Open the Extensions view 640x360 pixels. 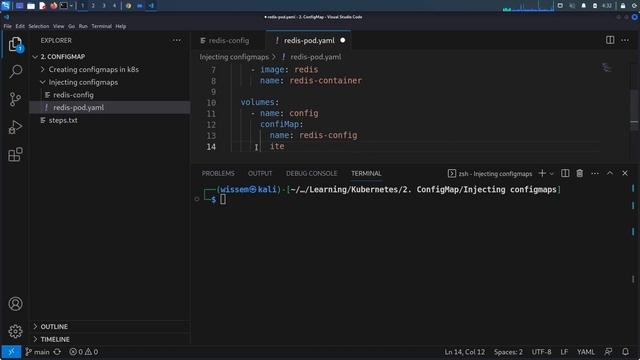[x=15, y=155]
